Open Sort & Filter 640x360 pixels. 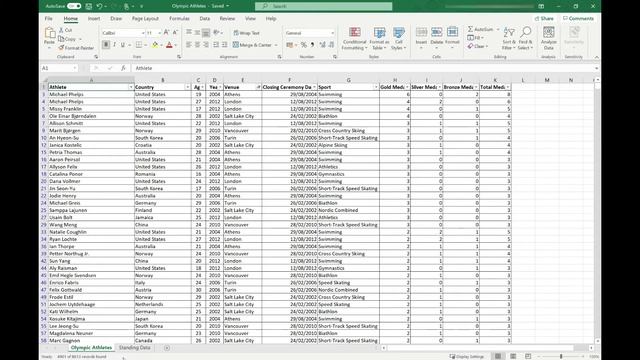509,38
